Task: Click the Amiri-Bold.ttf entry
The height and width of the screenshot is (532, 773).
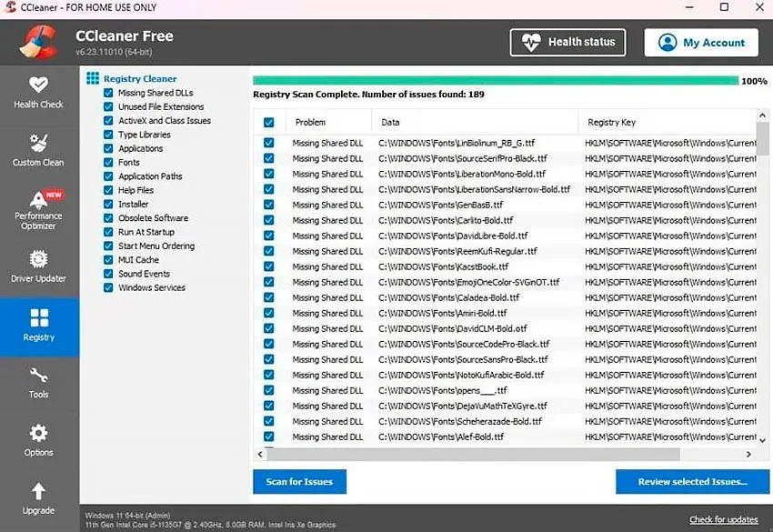Action: pyautogui.click(x=442, y=313)
